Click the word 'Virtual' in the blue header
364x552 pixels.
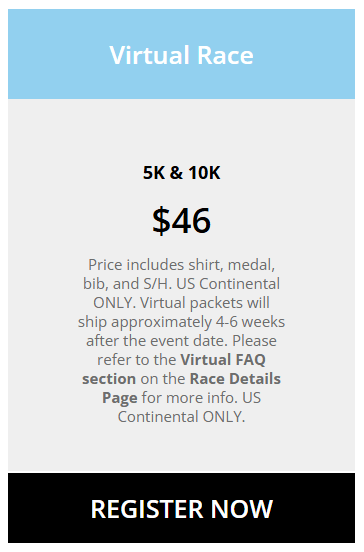coord(150,55)
